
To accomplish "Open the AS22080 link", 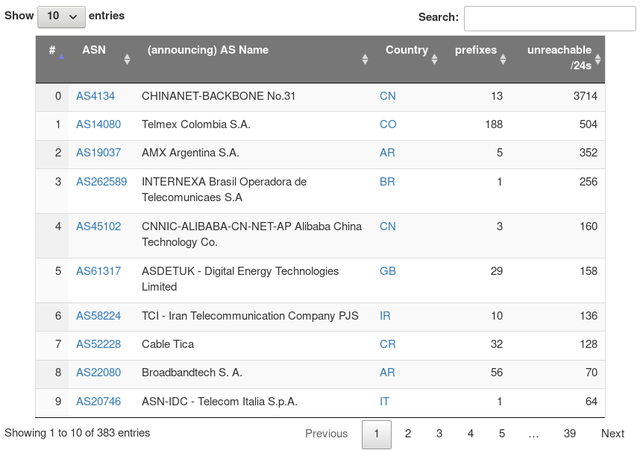I will click(98, 373).
